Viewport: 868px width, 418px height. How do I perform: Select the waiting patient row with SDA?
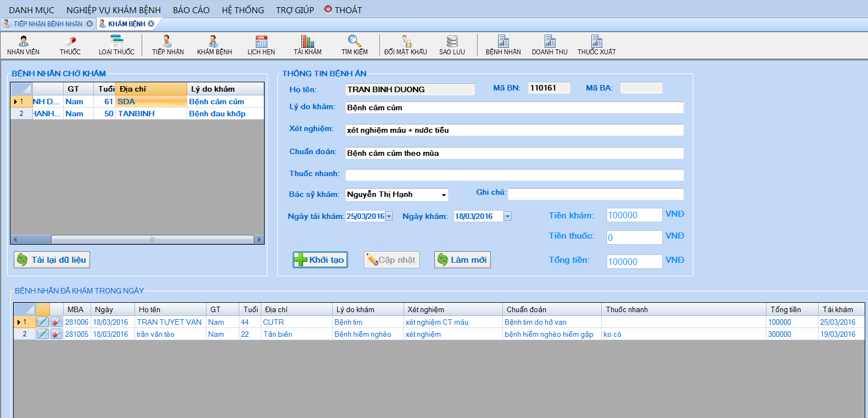tap(137, 101)
